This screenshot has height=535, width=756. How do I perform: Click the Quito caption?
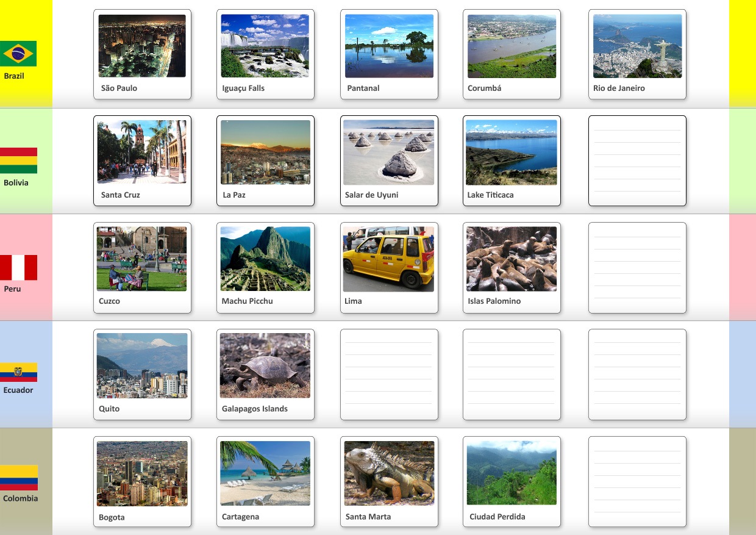[x=109, y=409]
